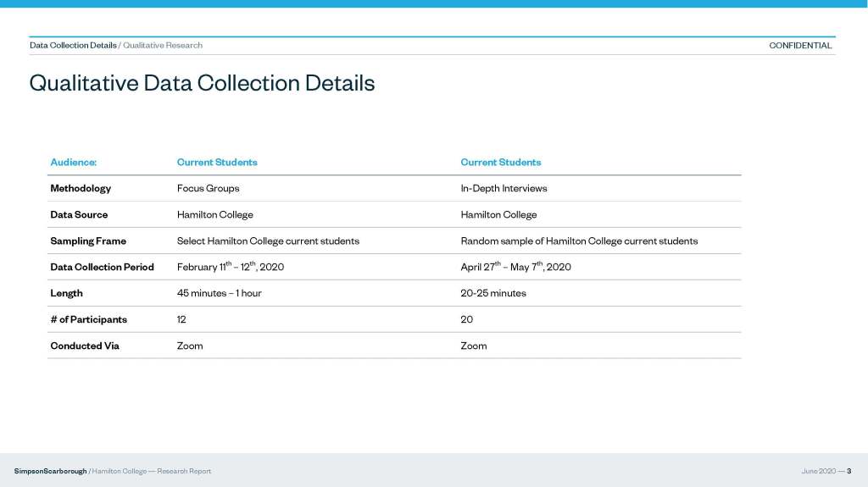868x487 pixels.
Task: Select the "Methodology" row label
Action: click(x=81, y=188)
